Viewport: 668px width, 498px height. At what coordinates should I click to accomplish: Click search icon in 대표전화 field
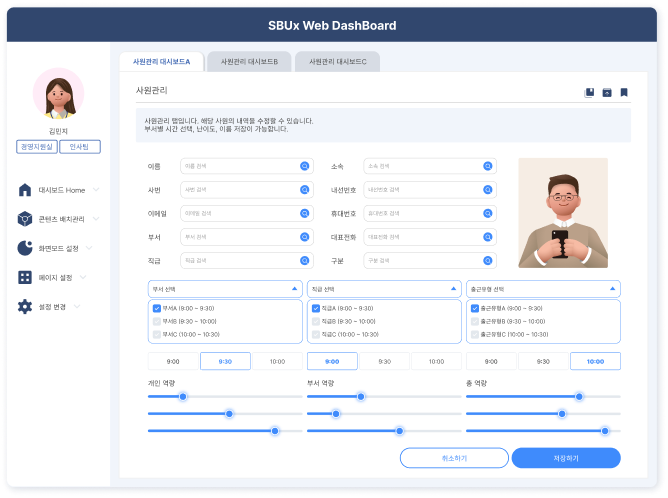pos(488,237)
